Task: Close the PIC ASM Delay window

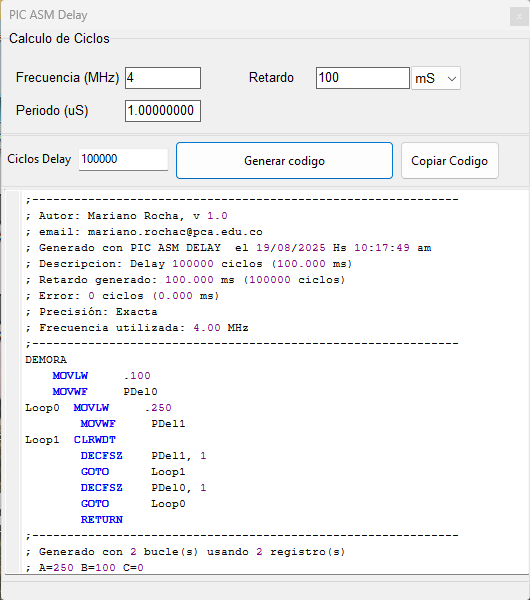Action: click(x=519, y=16)
